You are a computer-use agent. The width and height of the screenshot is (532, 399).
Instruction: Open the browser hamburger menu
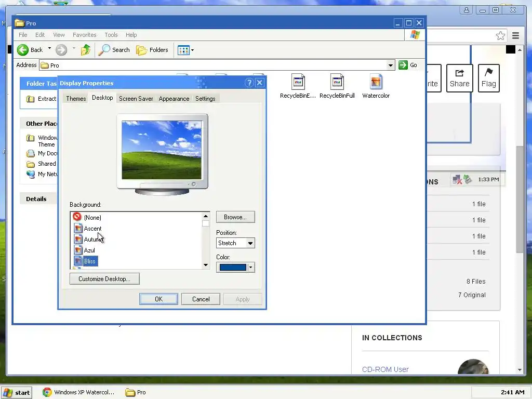coord(516,36)
